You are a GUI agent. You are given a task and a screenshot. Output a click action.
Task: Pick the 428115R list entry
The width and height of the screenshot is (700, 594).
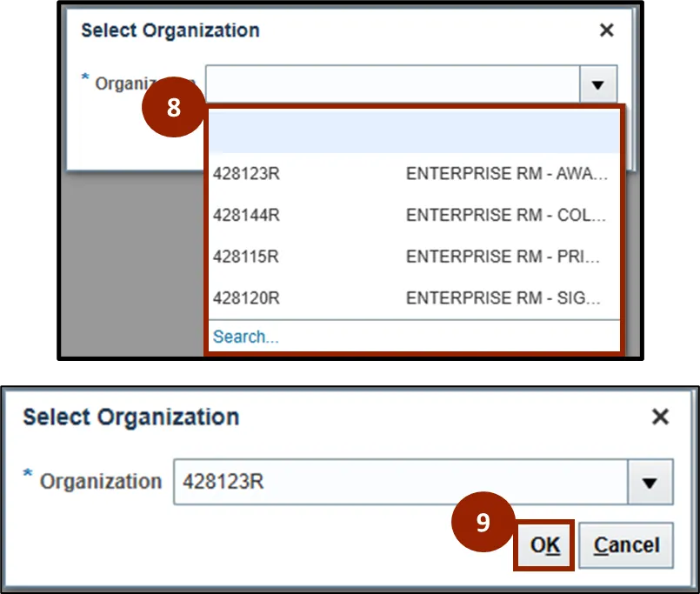click(x=246, y=257)
